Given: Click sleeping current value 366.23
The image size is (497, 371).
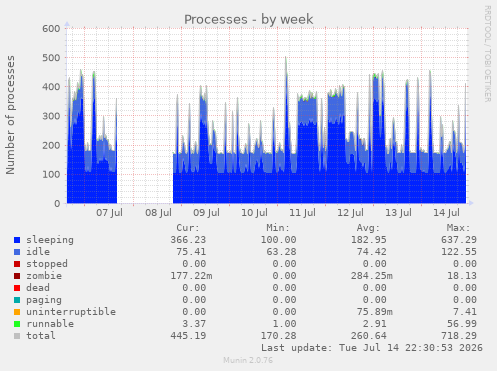Looking at the screenshot, I should point(188,240).
